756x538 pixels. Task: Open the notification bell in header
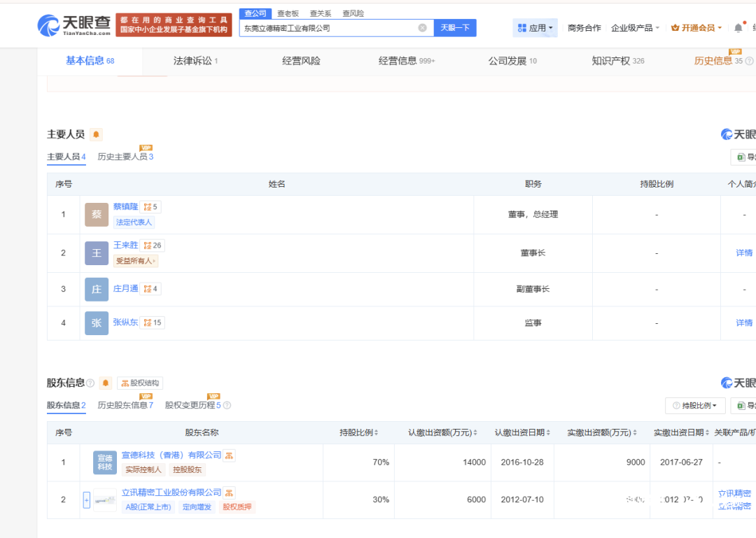pos(738,28)
